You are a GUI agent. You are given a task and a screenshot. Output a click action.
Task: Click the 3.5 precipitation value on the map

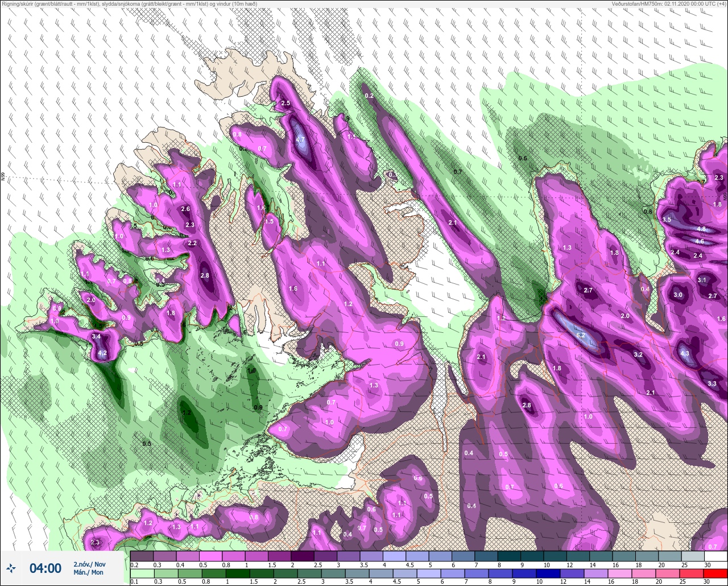pyautogui.click(x=667, y=220)
